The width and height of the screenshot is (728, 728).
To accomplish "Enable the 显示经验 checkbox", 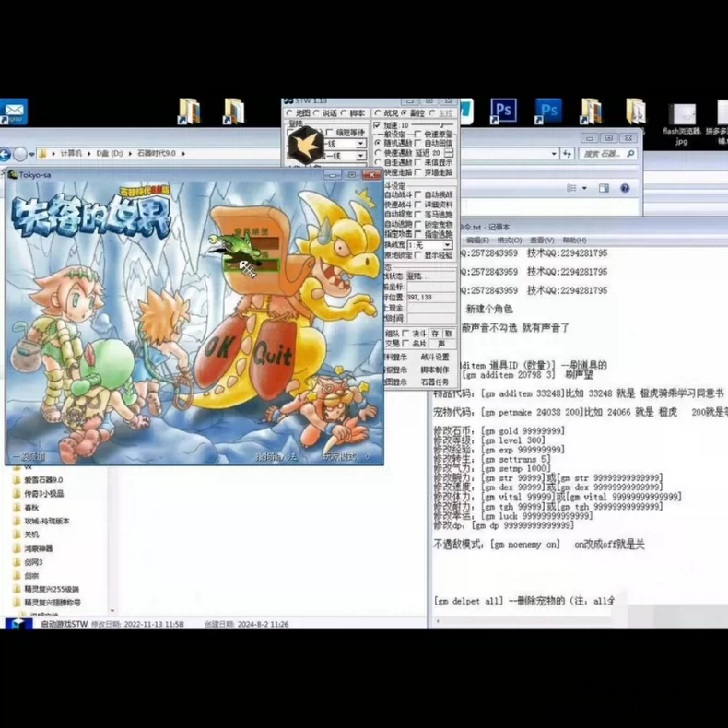I will pos(417,255).
